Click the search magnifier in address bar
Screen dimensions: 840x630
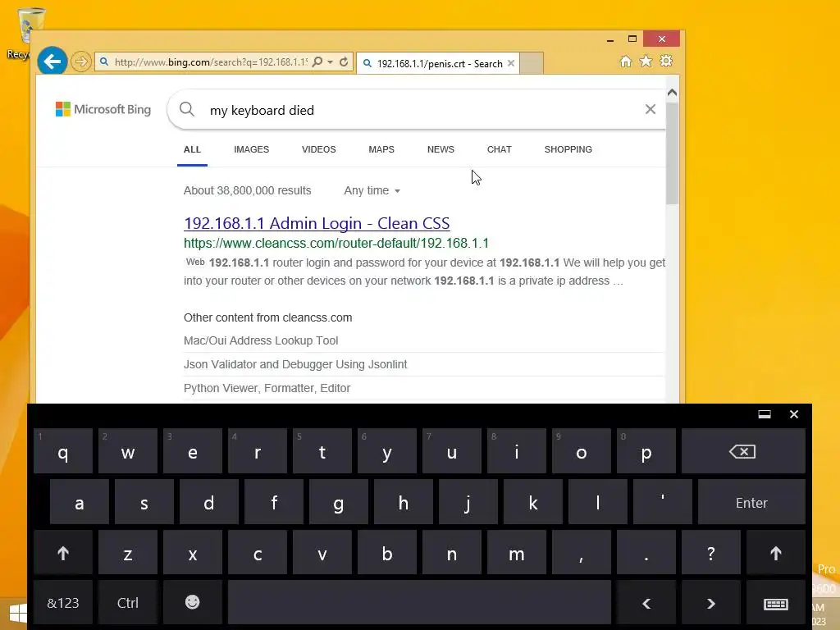click(x=317, y=62)
